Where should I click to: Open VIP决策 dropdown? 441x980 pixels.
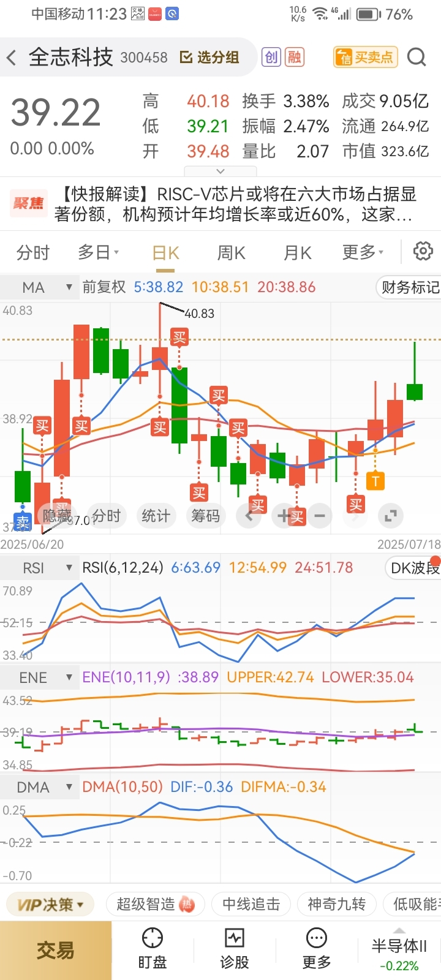point(50,904)
